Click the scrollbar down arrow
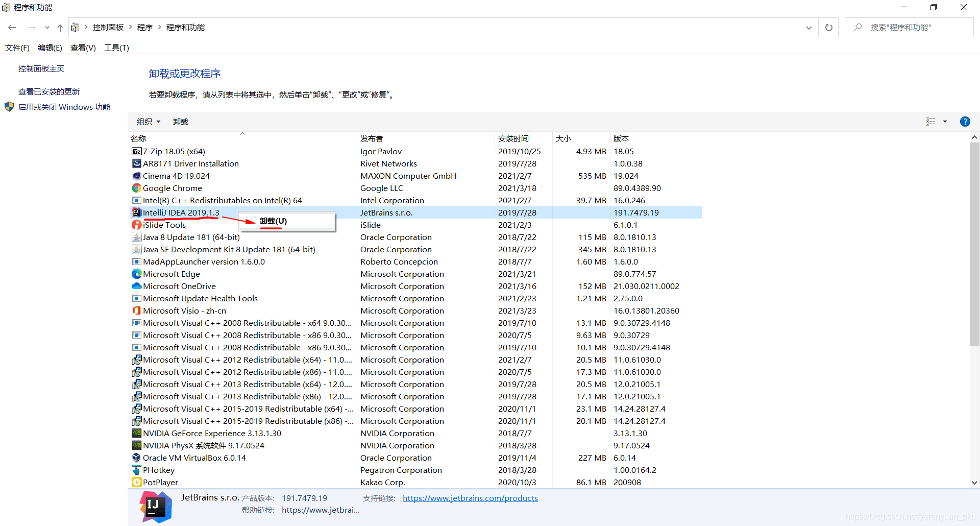This screenshot has height=526, width=980. coord(974,482)
